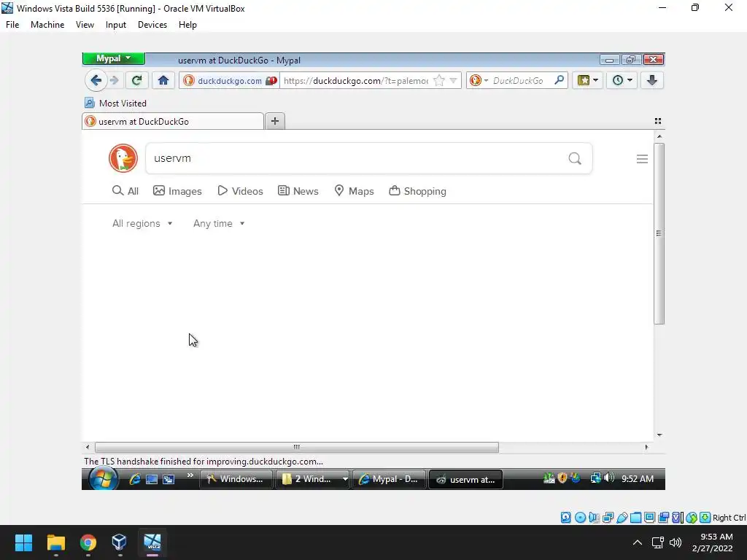
Task: Click Vista tray network icon
Action: tap(595, 478)
